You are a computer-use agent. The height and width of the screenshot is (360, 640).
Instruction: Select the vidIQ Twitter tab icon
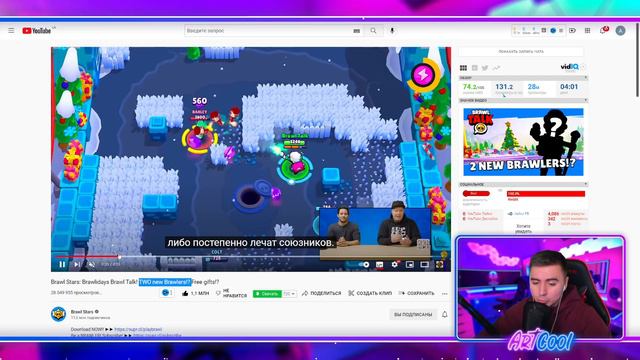click(x=485, y=68)
